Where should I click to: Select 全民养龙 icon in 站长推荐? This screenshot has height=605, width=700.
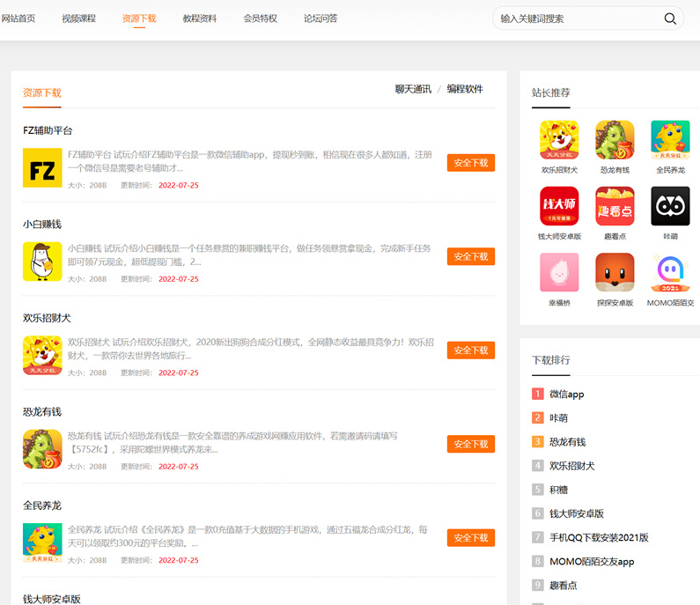pos(670,140)
